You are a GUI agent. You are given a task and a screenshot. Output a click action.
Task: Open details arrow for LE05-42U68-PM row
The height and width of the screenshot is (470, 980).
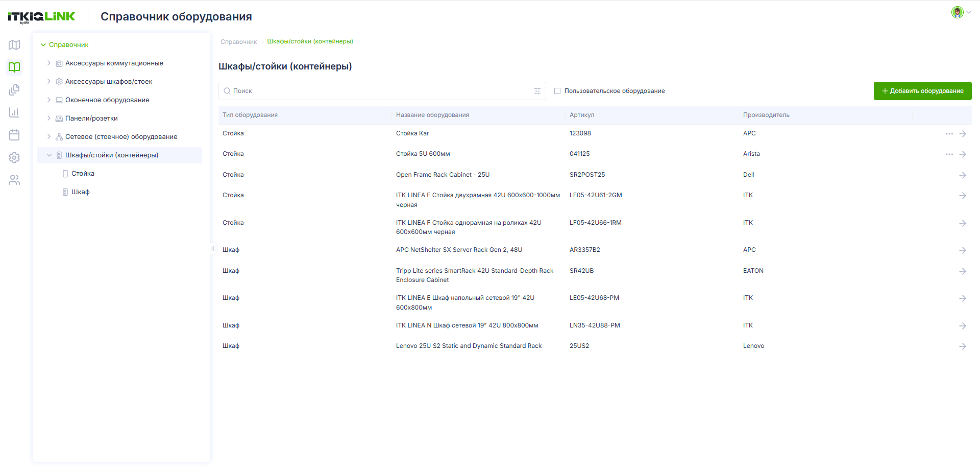963,298
